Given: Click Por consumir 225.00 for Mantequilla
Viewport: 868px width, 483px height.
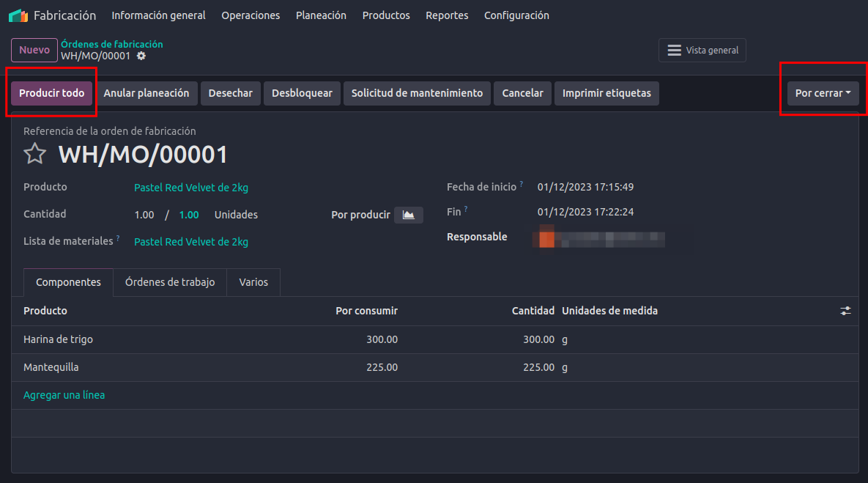Looking at the screenshot, I should click(382, 368).
